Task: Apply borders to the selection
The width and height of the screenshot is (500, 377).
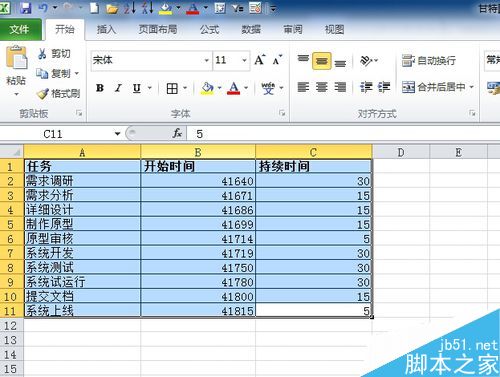Action: click(x=172, y=88)
